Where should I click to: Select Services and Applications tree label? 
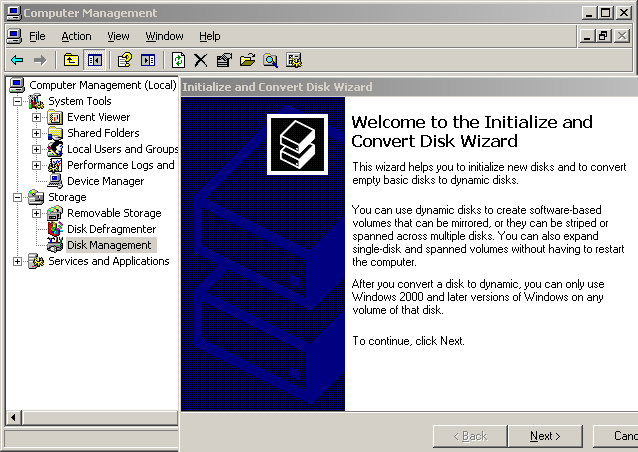(109, 261)
